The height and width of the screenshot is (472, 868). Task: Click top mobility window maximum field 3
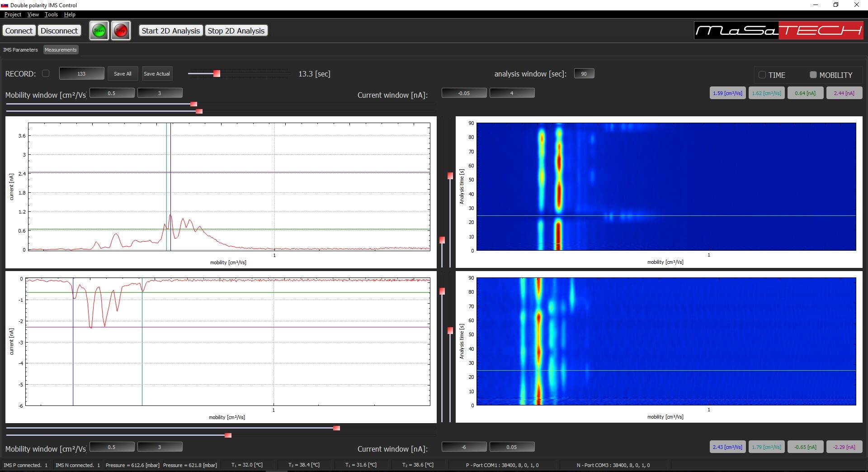[x=160, y=93]
